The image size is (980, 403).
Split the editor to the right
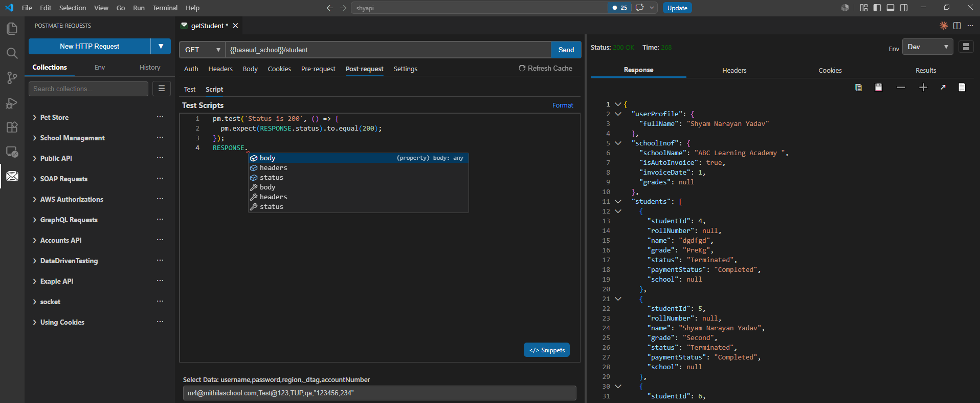coord(957,26)
